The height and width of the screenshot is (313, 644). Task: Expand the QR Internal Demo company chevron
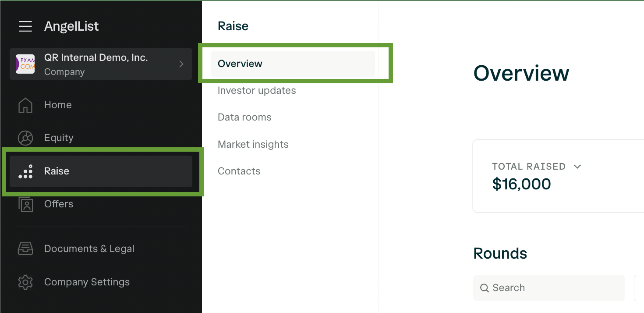(x=181, y=64)
